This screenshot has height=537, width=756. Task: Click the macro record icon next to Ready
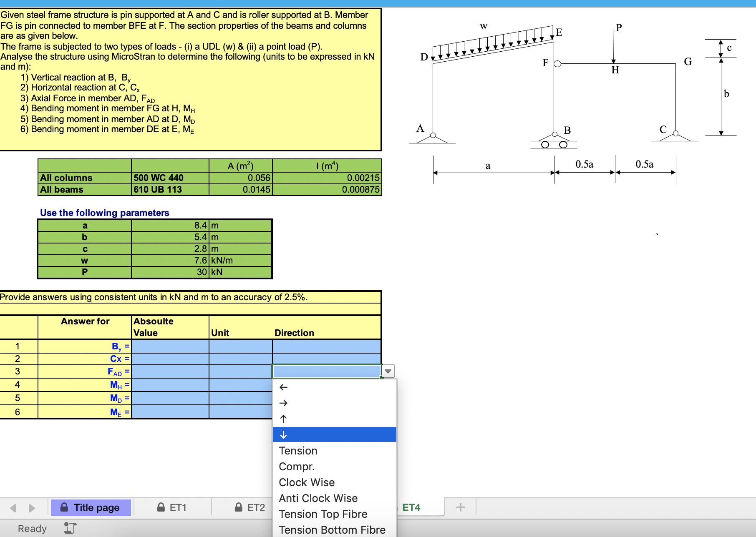point(70,528)
